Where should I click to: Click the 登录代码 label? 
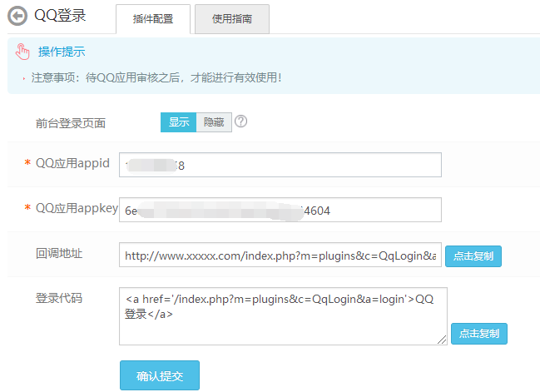pyautogui.click(x=59, y=298)
